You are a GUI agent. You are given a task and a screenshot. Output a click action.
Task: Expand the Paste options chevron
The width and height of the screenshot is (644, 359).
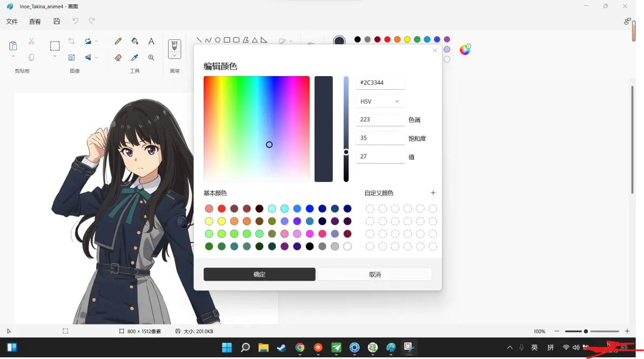[13, 56]
